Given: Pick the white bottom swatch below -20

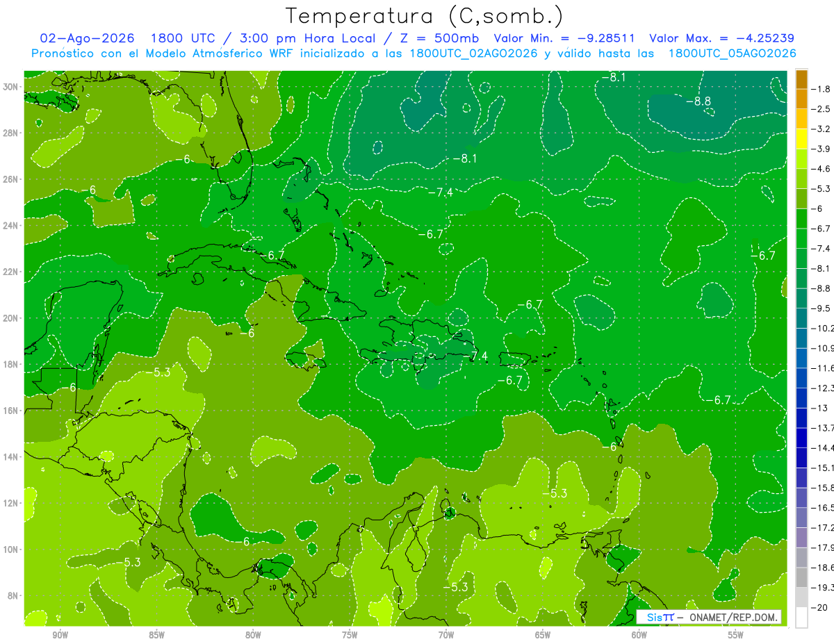Looking at the screenshot, I should pos(801,617).
